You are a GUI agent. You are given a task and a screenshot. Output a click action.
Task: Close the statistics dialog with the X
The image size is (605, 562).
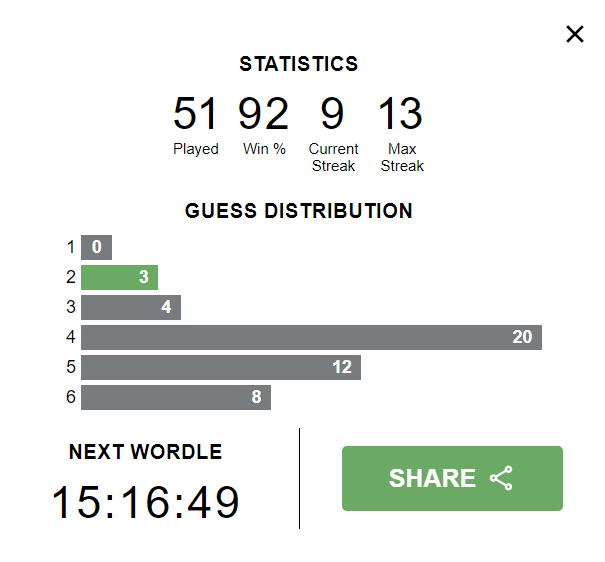pyautogui.click(x=575, y=35)
